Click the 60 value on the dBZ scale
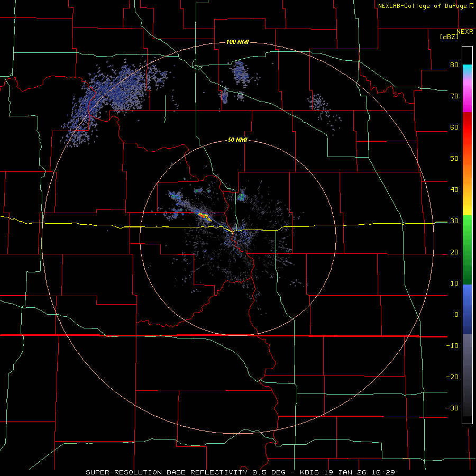This screenshot has width=476, height=476. click(454, 127)
